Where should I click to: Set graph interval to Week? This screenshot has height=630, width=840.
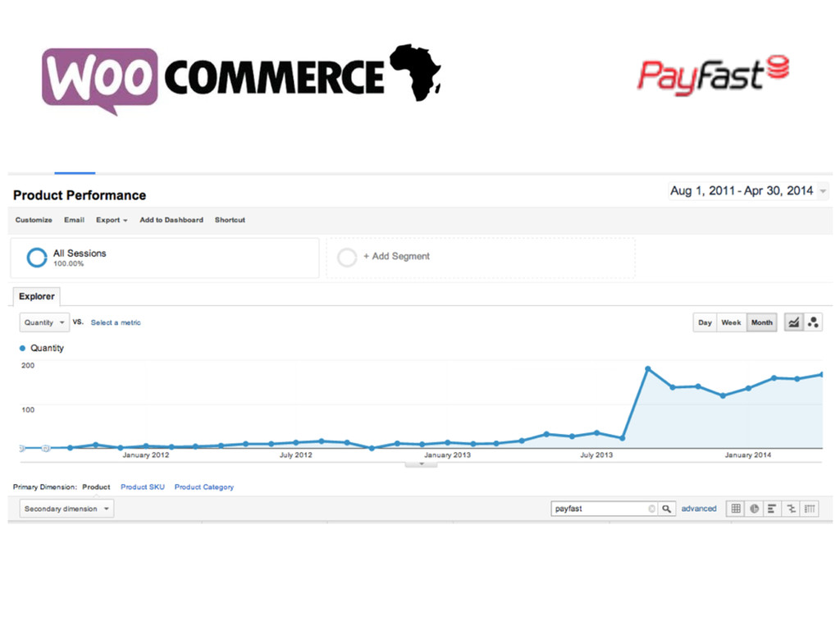click(731, 322)
